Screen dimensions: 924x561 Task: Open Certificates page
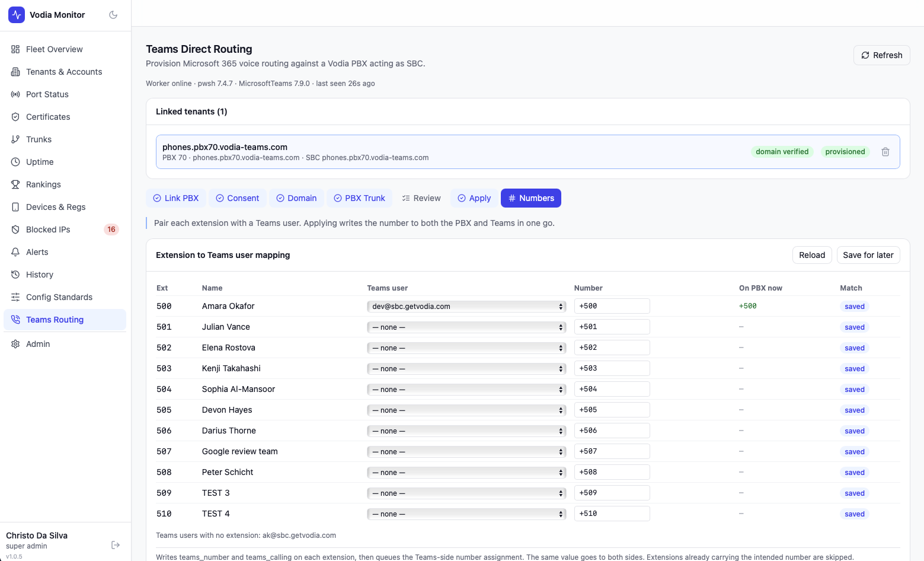pyautogui.click(x=65, y=117)
